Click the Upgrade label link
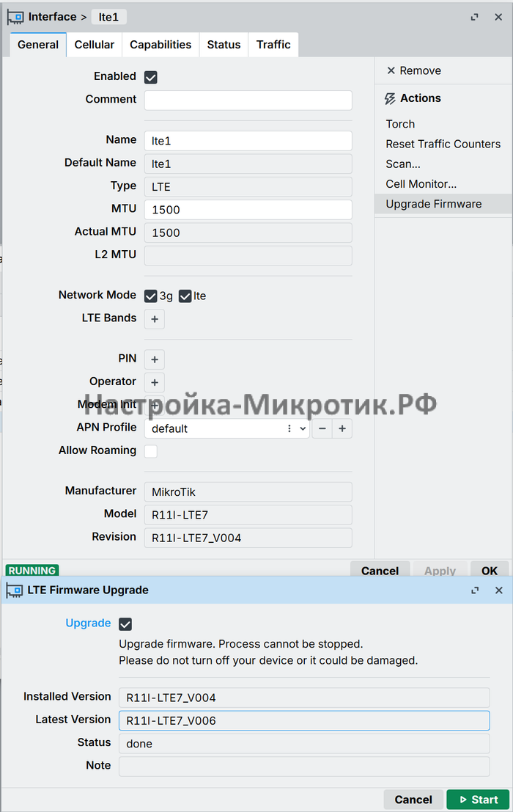 tap(88, 623)
